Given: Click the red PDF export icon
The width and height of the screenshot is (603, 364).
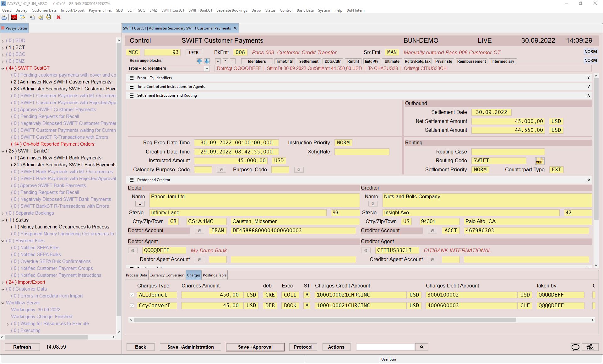Looking at the screenshot, I should pos(14,18).
